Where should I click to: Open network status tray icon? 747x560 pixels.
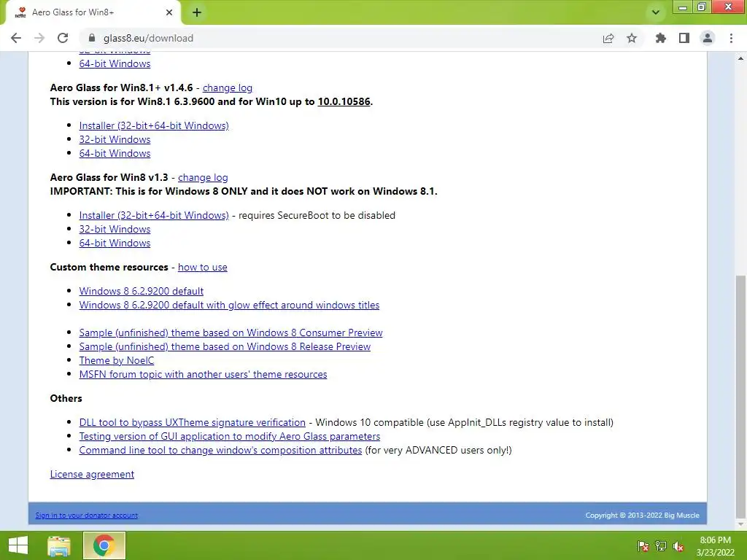[x=661, y=546]
